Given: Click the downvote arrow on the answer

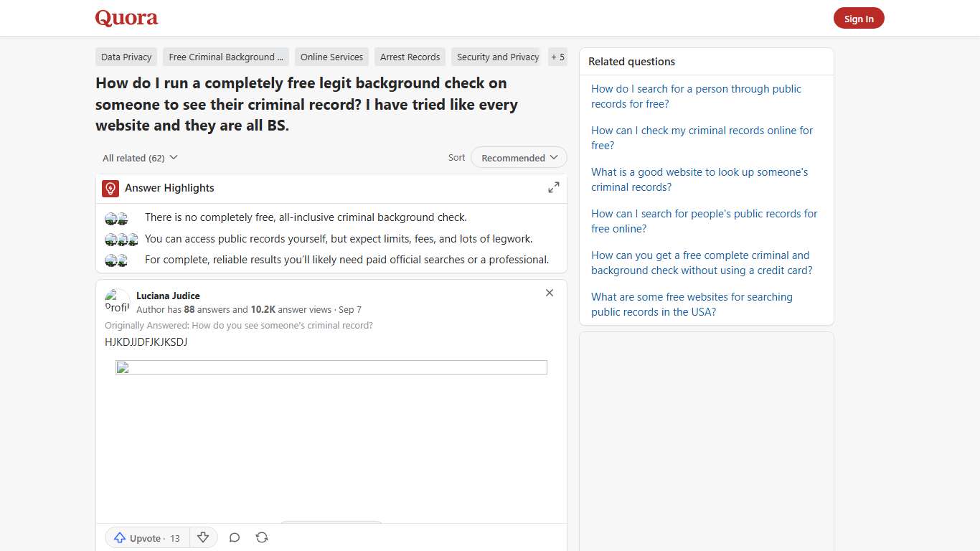Looking at the screenshot, I should [x=203, y=537].
